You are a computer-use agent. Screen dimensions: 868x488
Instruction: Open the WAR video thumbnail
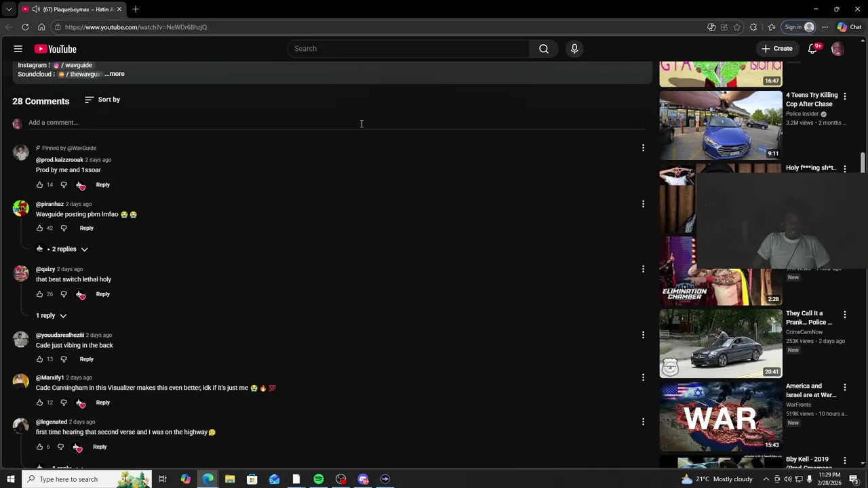(721, 417)
